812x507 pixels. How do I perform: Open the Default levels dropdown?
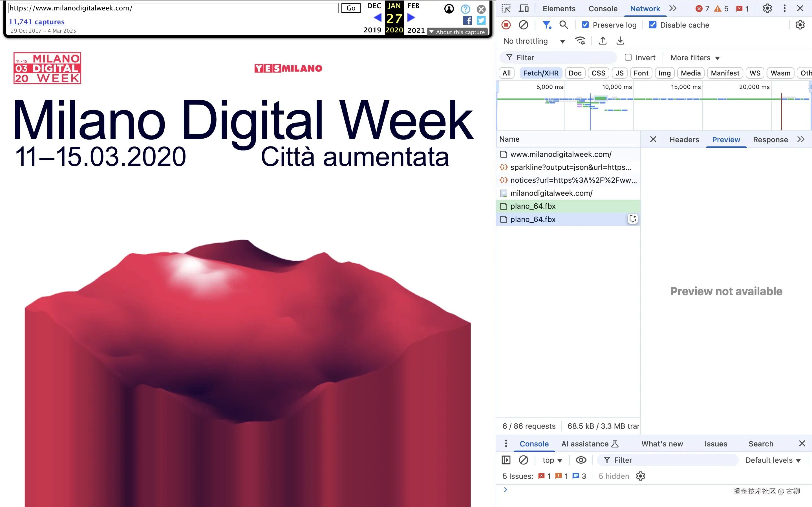(773, 460)
